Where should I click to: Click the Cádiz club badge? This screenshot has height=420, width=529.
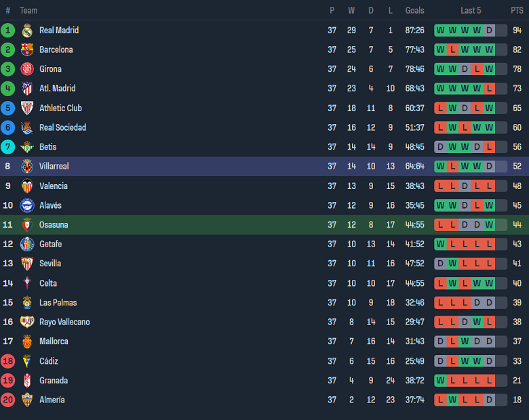[27, 361]
